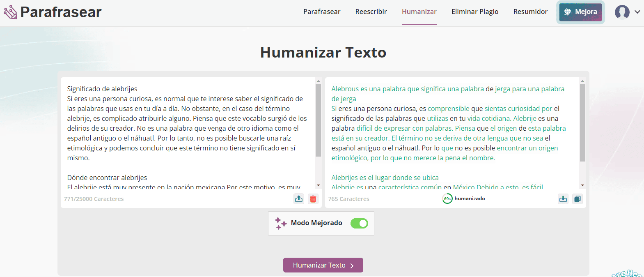Open the Reescribir nav tab

point(371,12)
